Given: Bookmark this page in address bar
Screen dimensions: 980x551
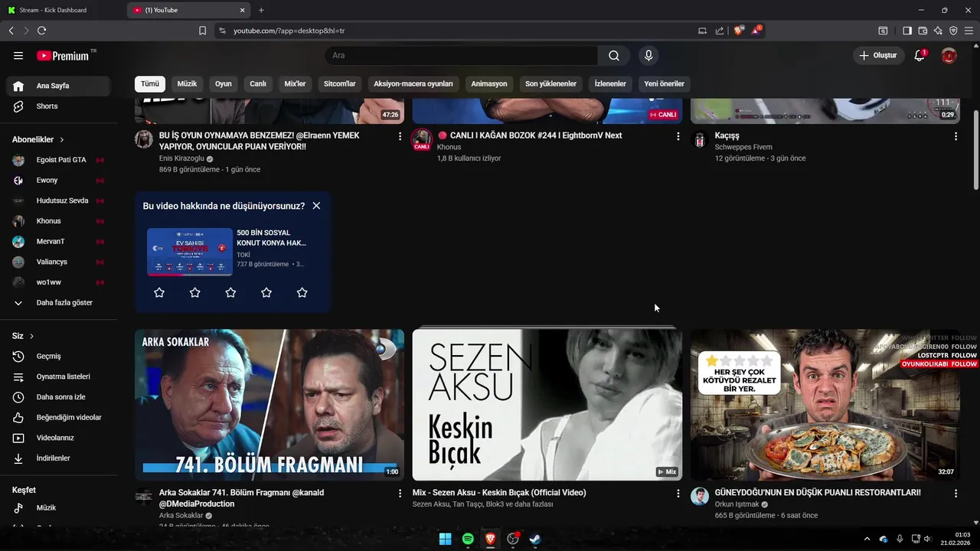Looking at the screenshot, I should [x=202, y=31].
